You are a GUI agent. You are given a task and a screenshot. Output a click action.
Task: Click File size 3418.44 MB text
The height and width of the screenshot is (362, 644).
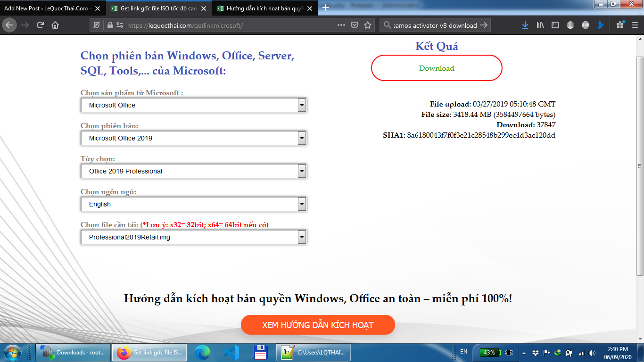[488, 115]
